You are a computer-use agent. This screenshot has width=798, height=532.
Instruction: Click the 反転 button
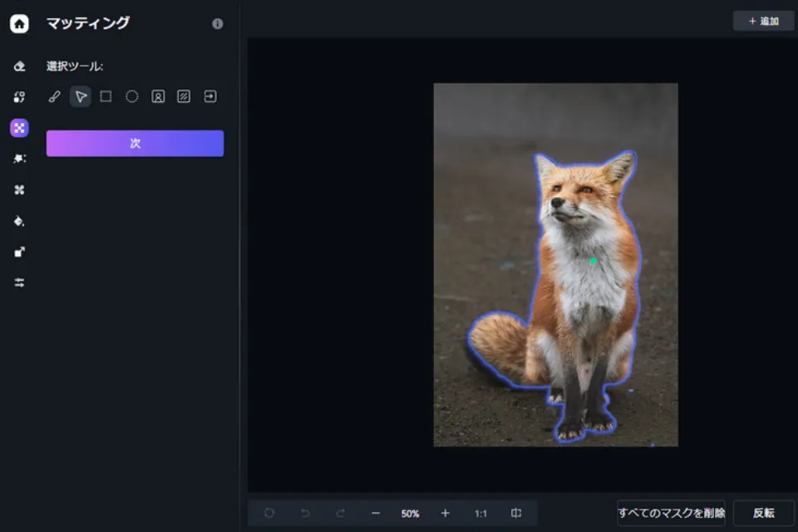[x=763, y=514]
